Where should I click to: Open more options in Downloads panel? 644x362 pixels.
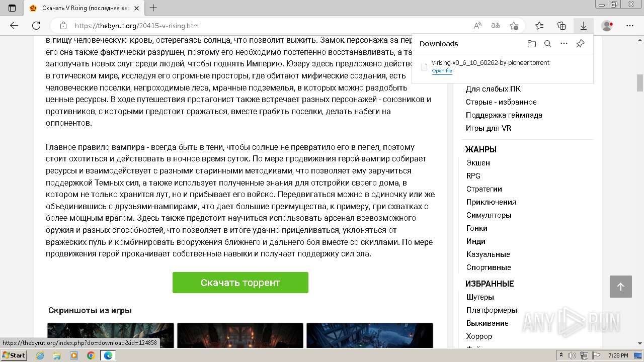tap(564, 44)
